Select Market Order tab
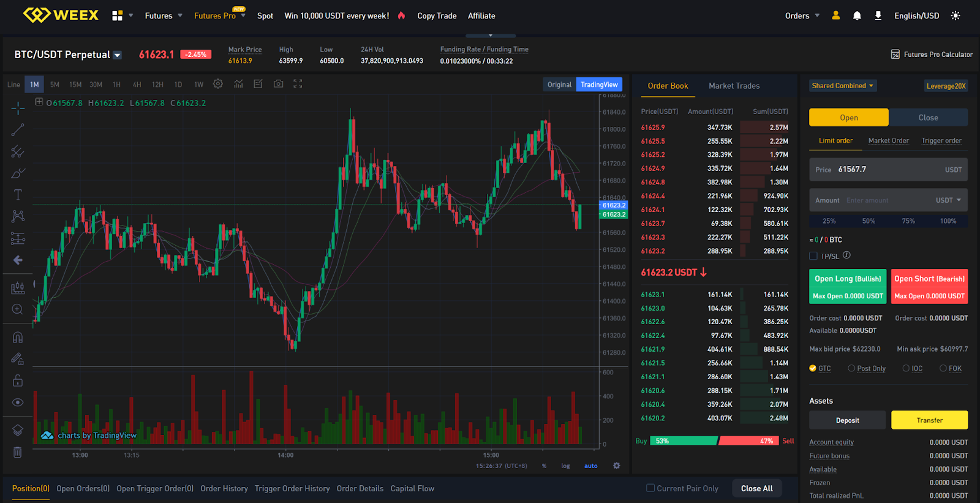Image resolution: width=980 pixels, height=503 pixels. 888,140
